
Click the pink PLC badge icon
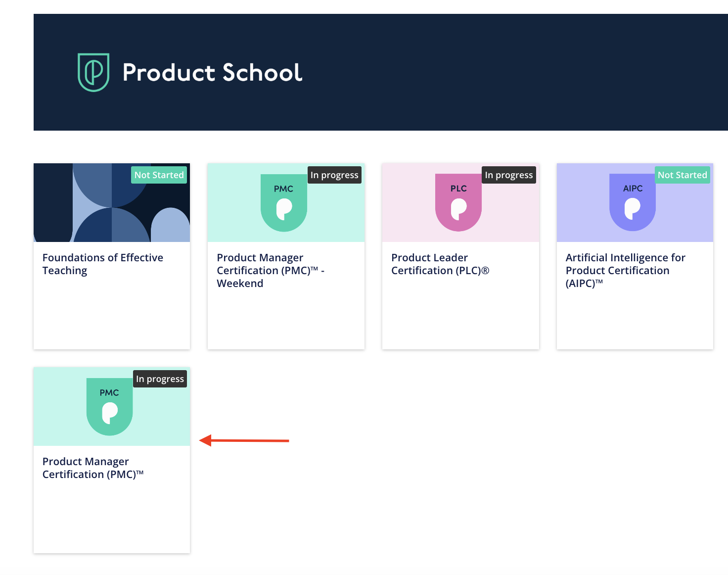point(458,202)
